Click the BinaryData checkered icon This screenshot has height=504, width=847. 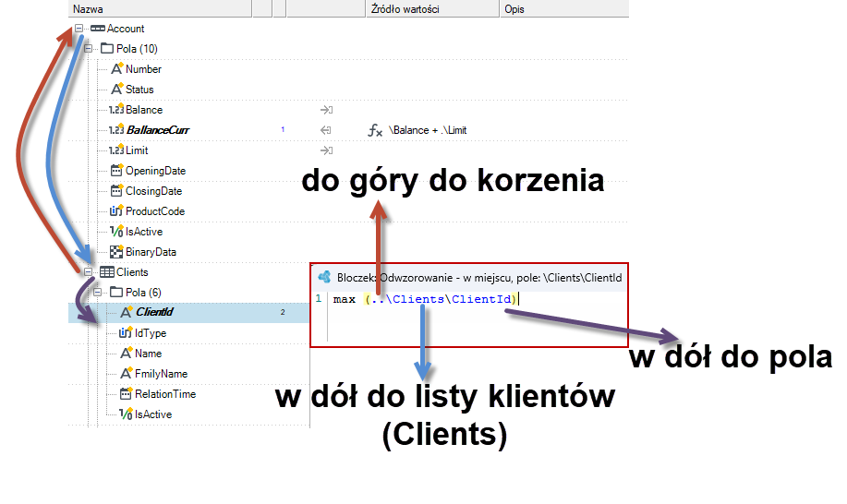pyautogui.click(x=116, y=251)
